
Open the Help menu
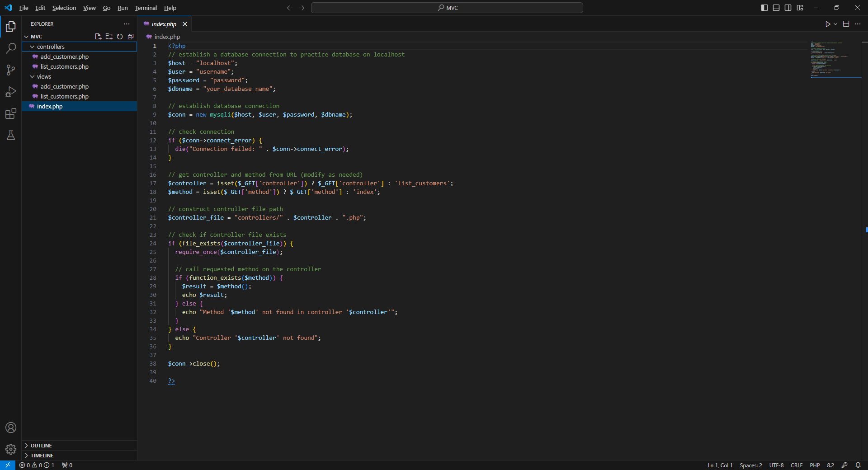170,8
